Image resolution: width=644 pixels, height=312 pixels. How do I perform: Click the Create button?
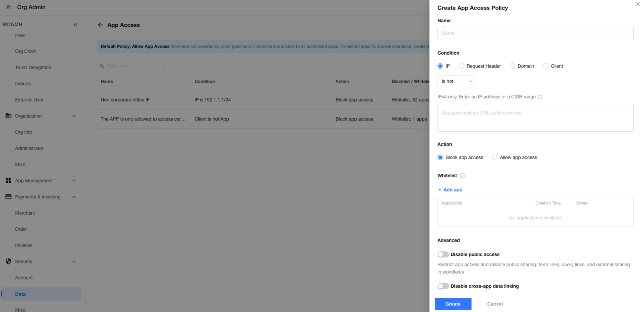453,304
